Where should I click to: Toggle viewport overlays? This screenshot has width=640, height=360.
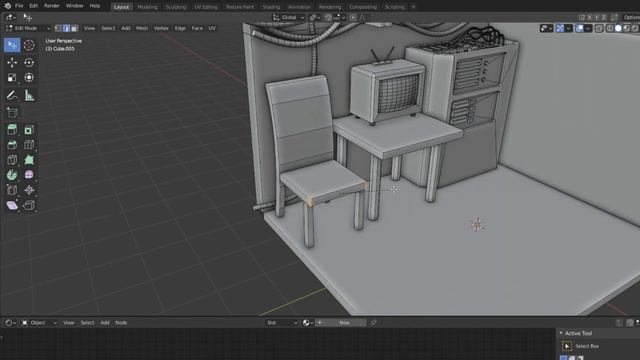coord(580,28)
